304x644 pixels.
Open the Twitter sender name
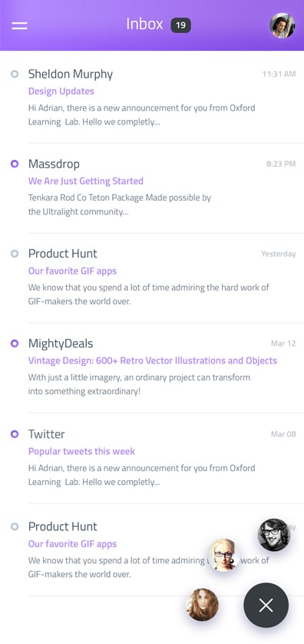[x=46, y=433]
